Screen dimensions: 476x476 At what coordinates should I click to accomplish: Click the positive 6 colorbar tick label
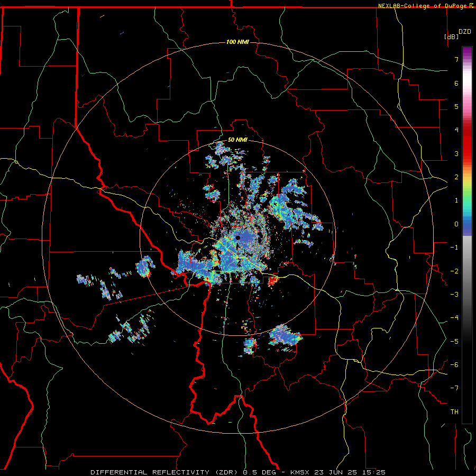(456, 83)
